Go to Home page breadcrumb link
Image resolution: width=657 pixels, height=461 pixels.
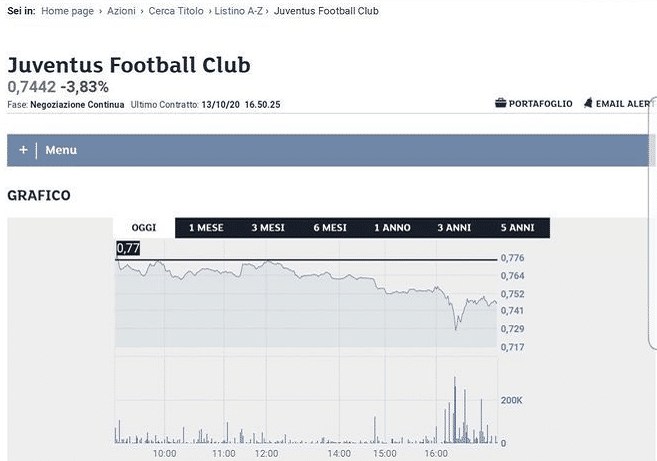[68, 10]
